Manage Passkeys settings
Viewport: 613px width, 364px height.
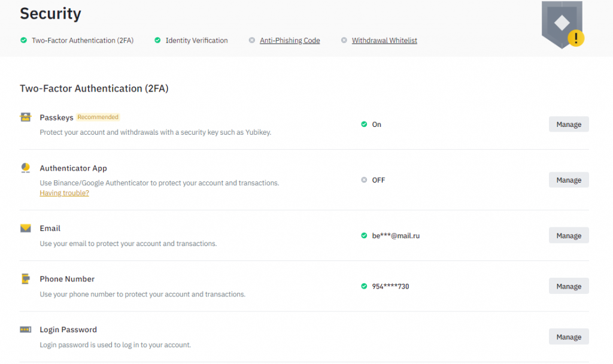[568, 125]
